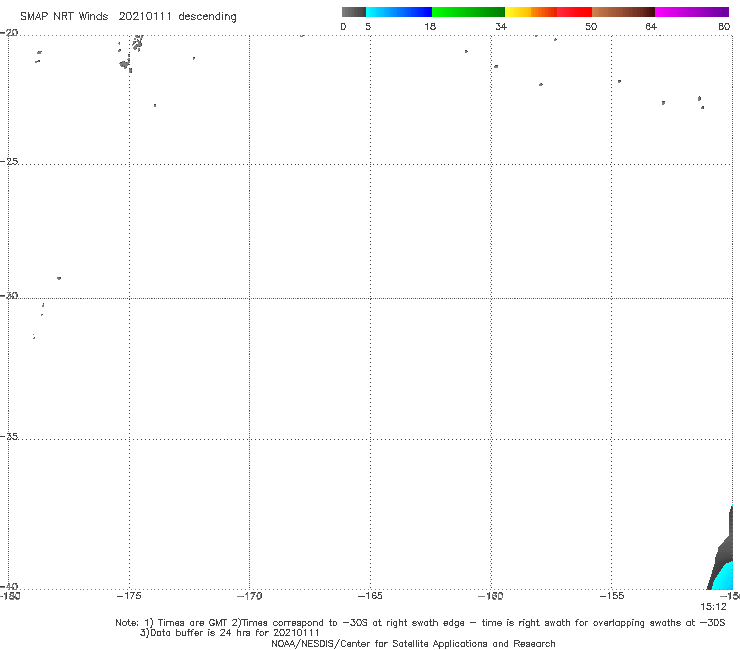Click the yellow-to-red 34-50 segment of the color bar
This screenshot has width=740, height=650.
click(548, 12)
